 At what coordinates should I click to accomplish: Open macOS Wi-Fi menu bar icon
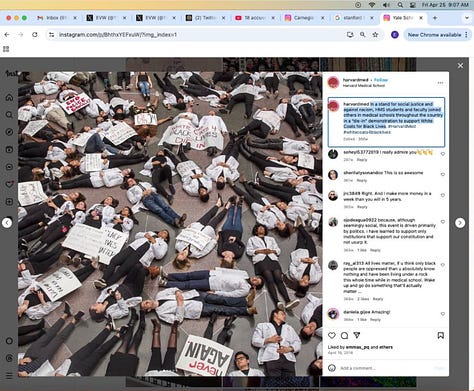tap(372, 5)
